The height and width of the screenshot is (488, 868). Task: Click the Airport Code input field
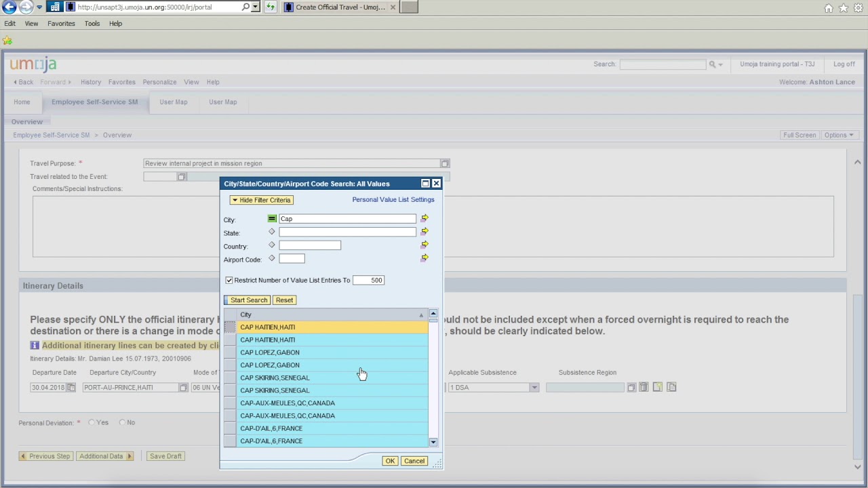[x=292, y=259]
